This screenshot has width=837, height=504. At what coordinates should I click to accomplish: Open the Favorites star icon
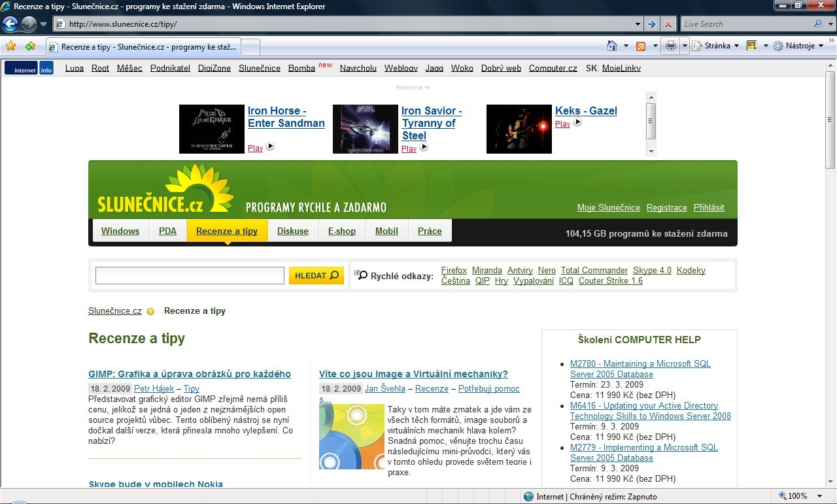(11, 46)
